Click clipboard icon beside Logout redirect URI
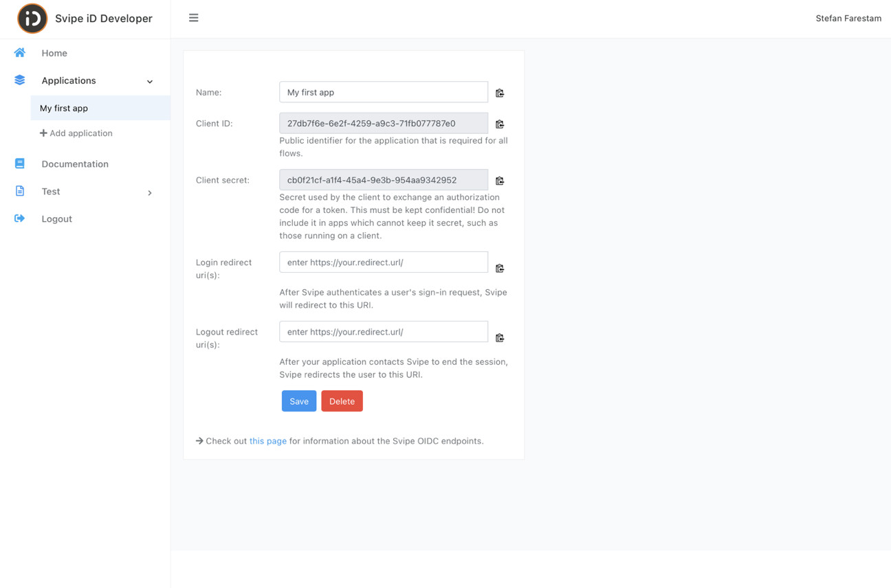 [500, 337]
